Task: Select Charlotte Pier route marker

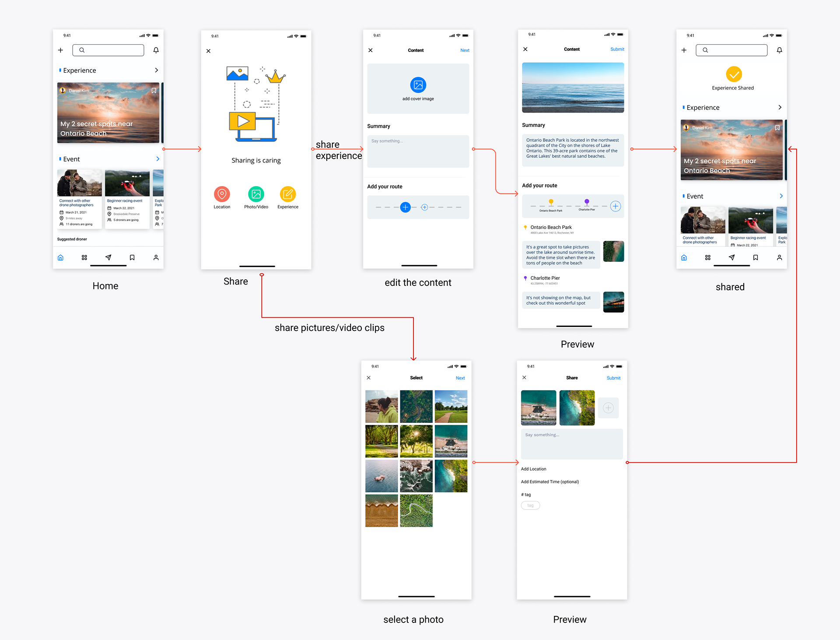Action: [587, 202]
